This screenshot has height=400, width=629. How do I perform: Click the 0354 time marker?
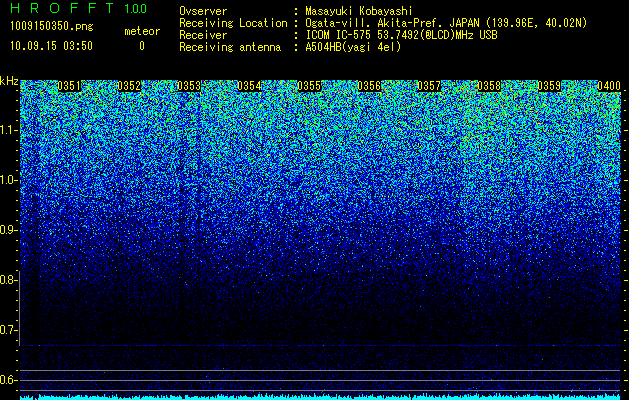pyautogui.click(x=249, y=86)
